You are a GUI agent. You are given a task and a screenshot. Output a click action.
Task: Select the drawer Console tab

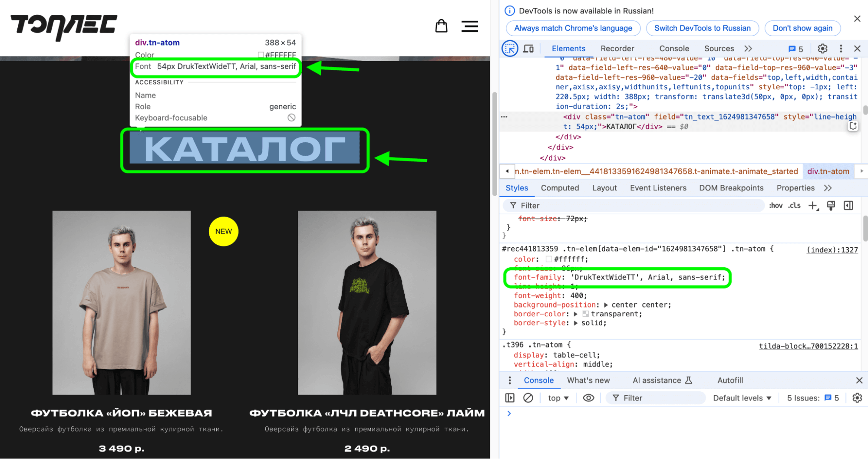coord(538,380)
